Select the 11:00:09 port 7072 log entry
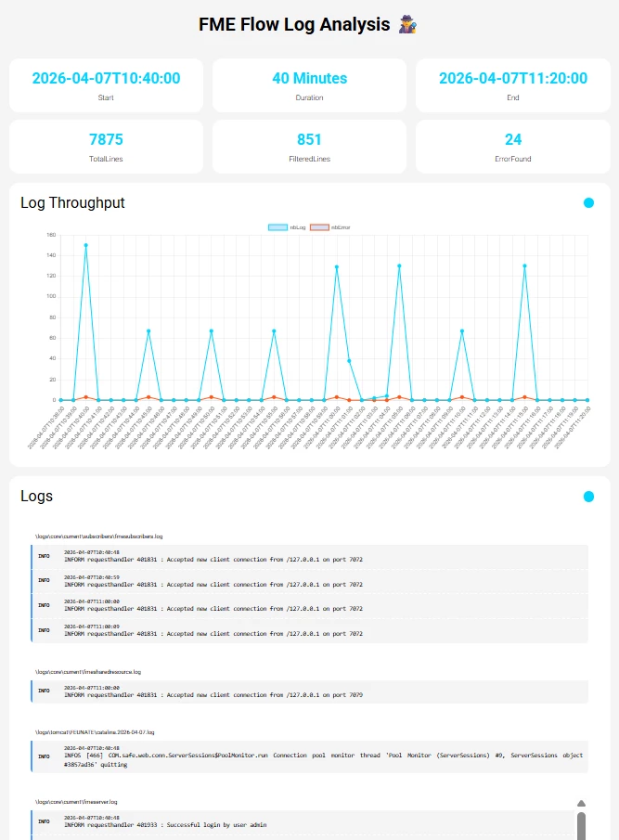The height and width of the screenshot is (840, 619). (x=310, y=630)
